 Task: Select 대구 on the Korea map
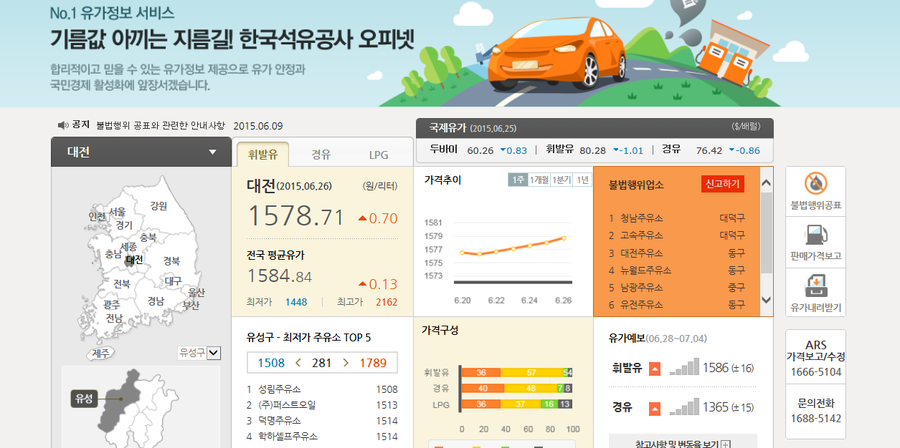[173, 281]
